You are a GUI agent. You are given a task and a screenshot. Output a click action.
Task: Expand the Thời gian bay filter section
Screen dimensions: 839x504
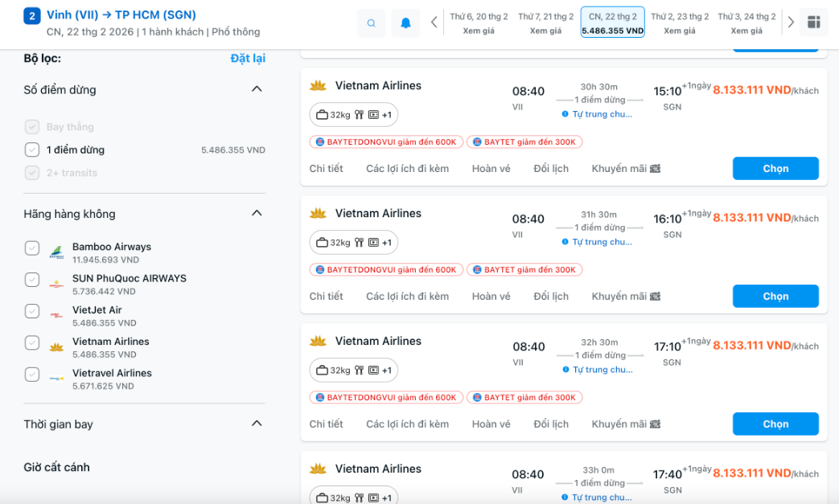tap(257, 423)
